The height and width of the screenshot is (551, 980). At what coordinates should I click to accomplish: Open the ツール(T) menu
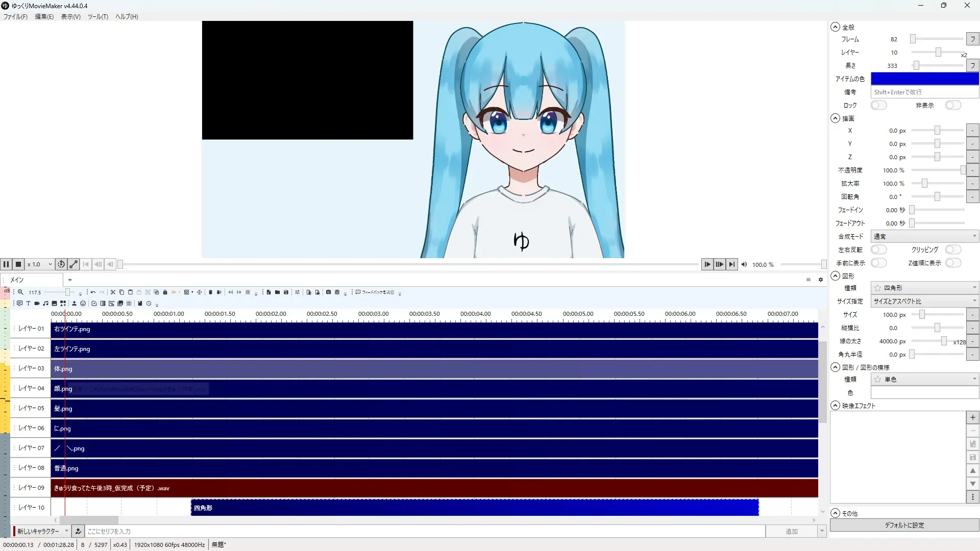pos(97,16)
